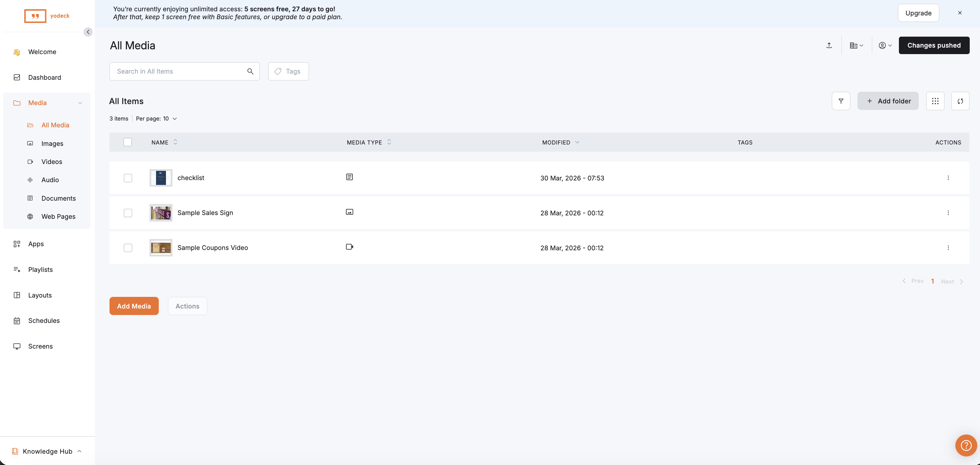Open Playlists in the sidebar

click(40, 269)
